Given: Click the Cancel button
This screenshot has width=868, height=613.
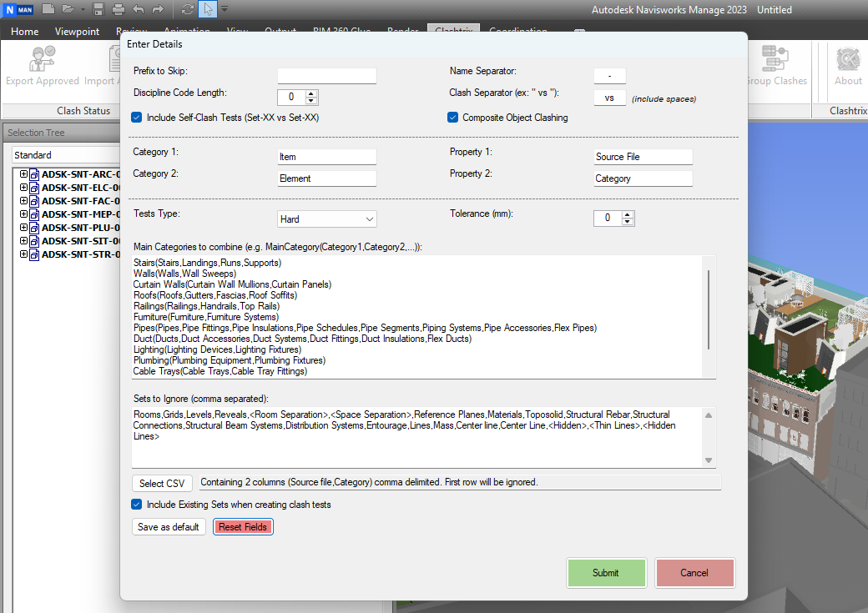Looking at the screenshot, I should [x=694, y=573].
